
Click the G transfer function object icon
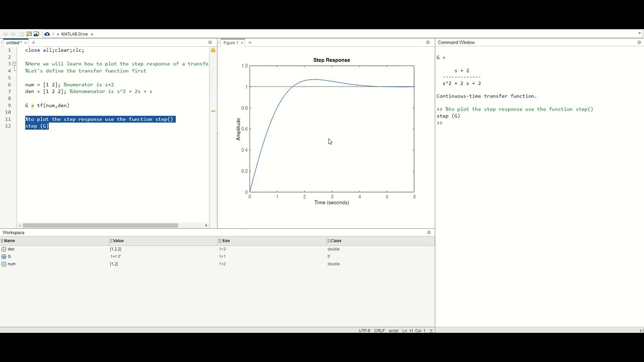pos(4,256)
